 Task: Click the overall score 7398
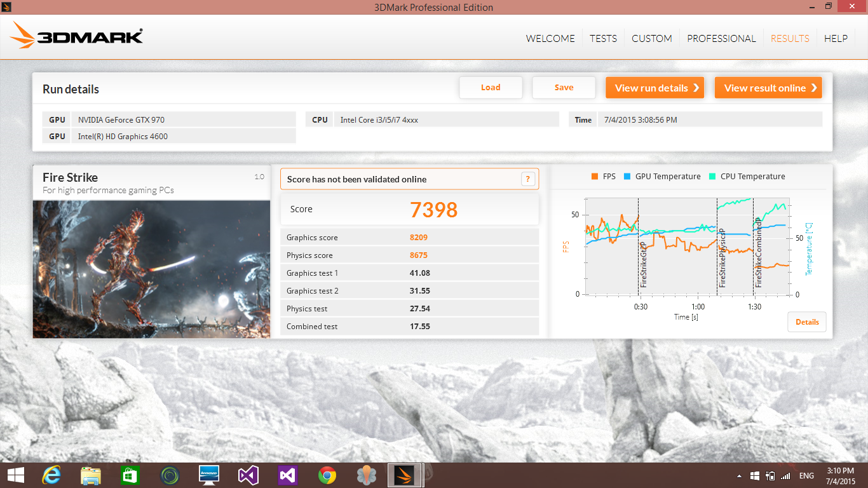click(433, 210)
